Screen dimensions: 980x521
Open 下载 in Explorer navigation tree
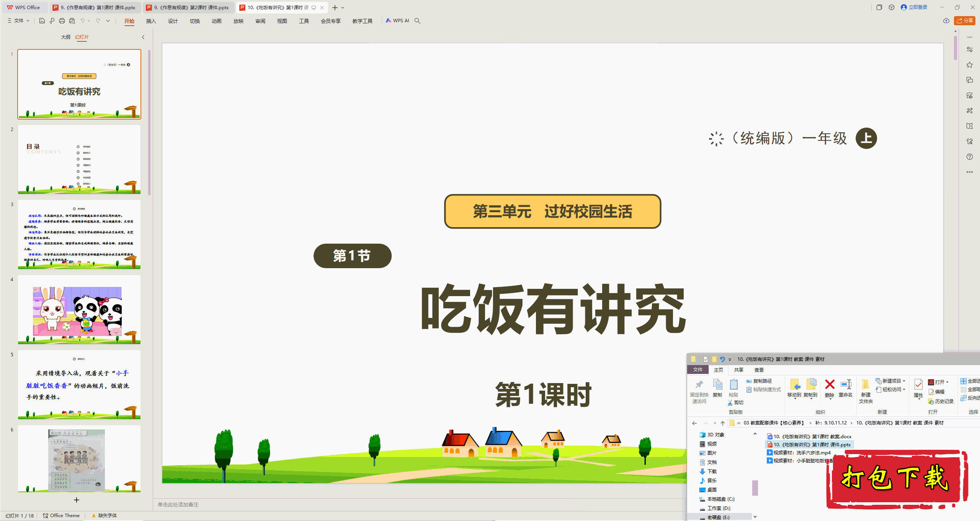708,472
